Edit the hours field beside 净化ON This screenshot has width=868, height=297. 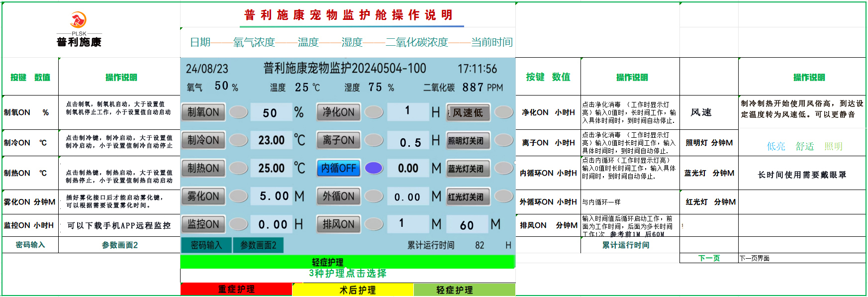point(408,112)
